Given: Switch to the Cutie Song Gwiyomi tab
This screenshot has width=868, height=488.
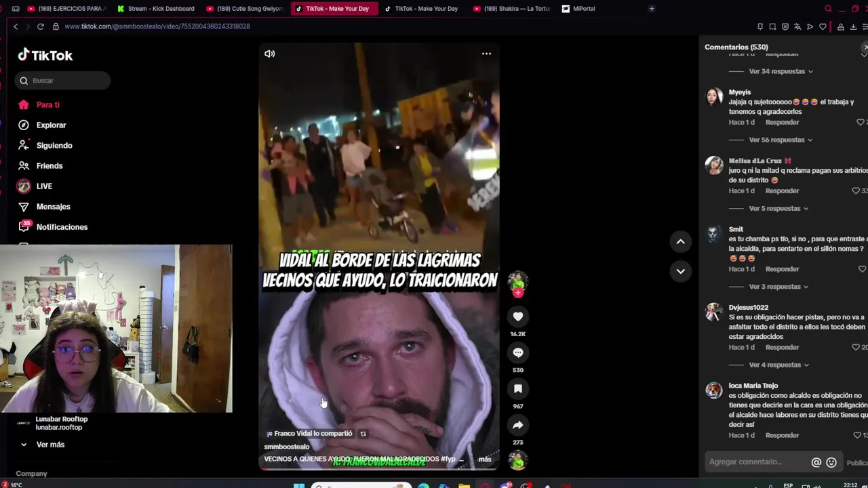Looking at the screenshot, I should point(245,9).
